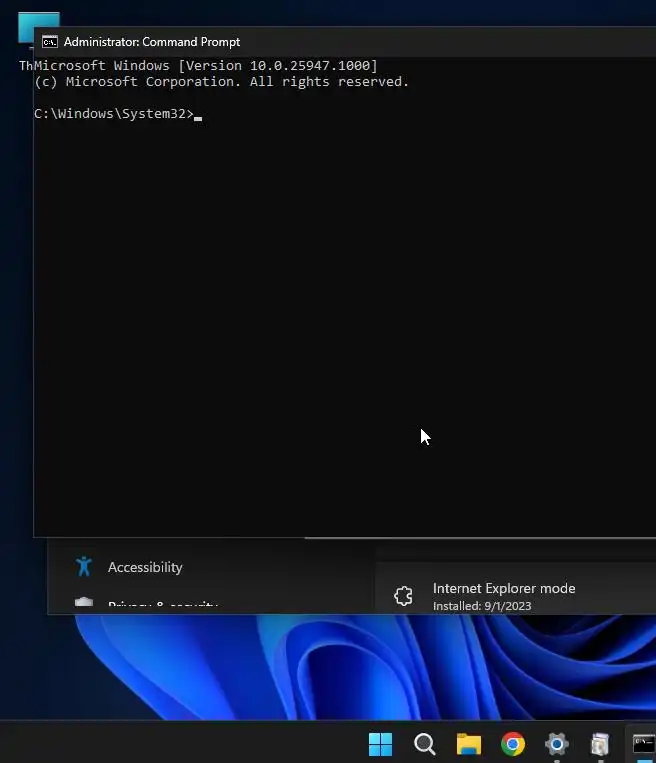The image size is (656, 763).
Task: Click the taskbar icon beside Command Prompt
Action: pyautogui.click(x=601, y=744)
